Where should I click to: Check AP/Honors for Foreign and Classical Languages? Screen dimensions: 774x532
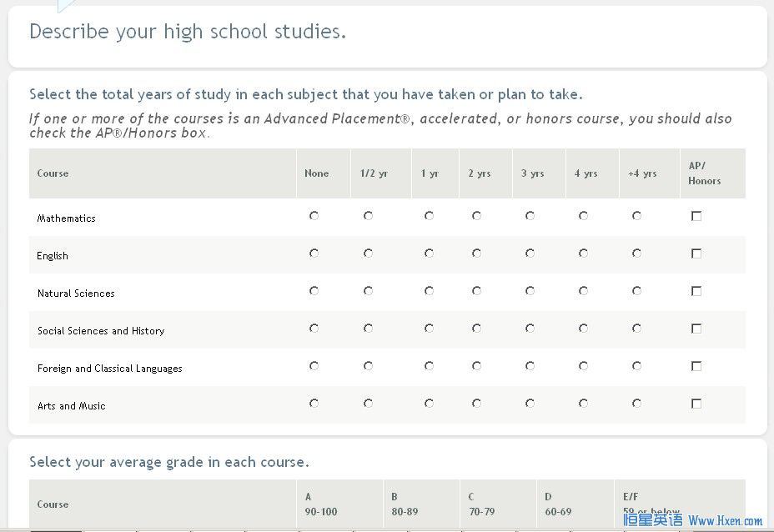pos(696,366)
